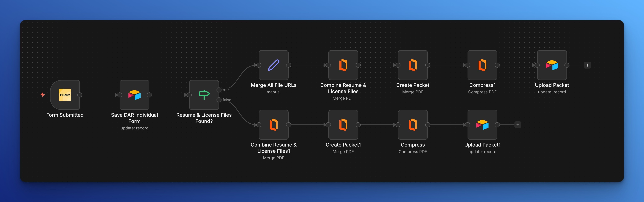Add a new step after Upload Packet

pos(587,65)
